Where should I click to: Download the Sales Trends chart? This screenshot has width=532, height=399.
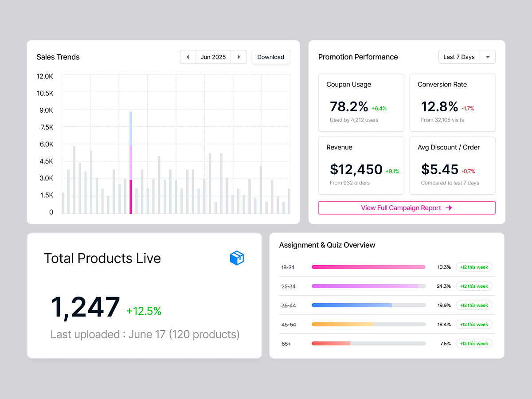click(x=271, y=57)
